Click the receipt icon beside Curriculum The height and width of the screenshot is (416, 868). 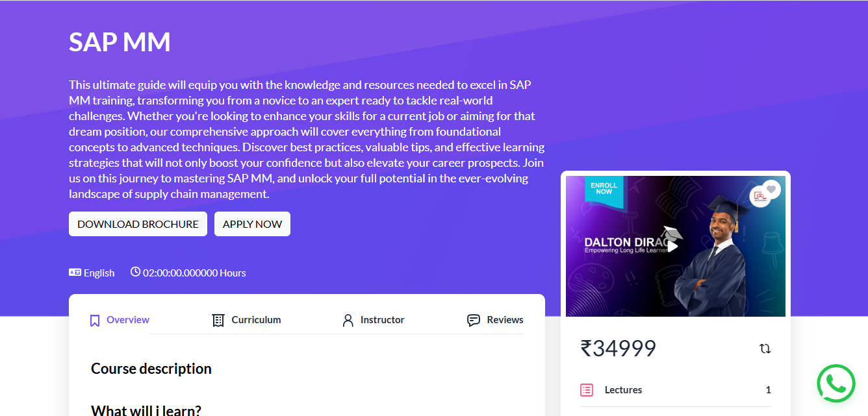(x=218, y=320)
